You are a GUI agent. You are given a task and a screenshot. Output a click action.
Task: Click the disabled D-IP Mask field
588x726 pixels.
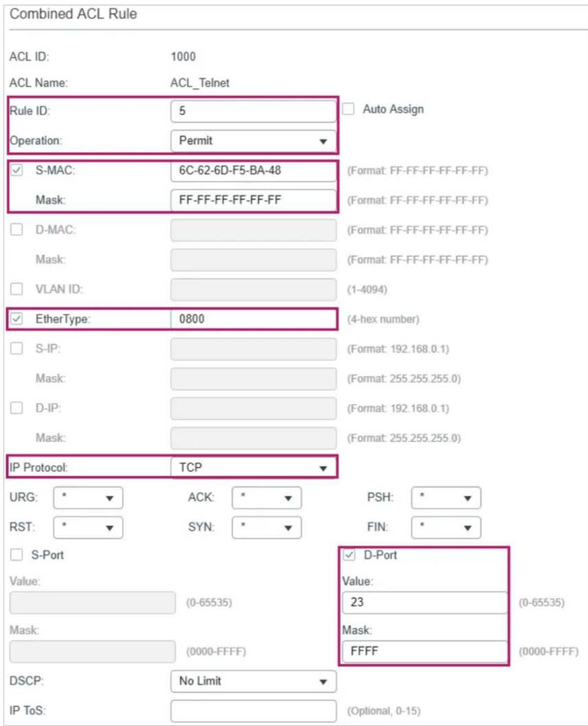(254, 438)
